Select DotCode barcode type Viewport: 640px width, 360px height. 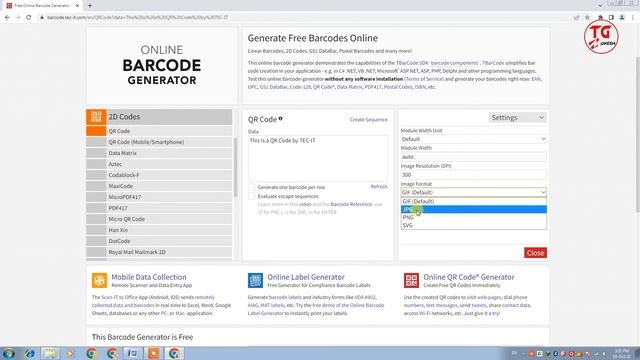[x=159, y=241]
